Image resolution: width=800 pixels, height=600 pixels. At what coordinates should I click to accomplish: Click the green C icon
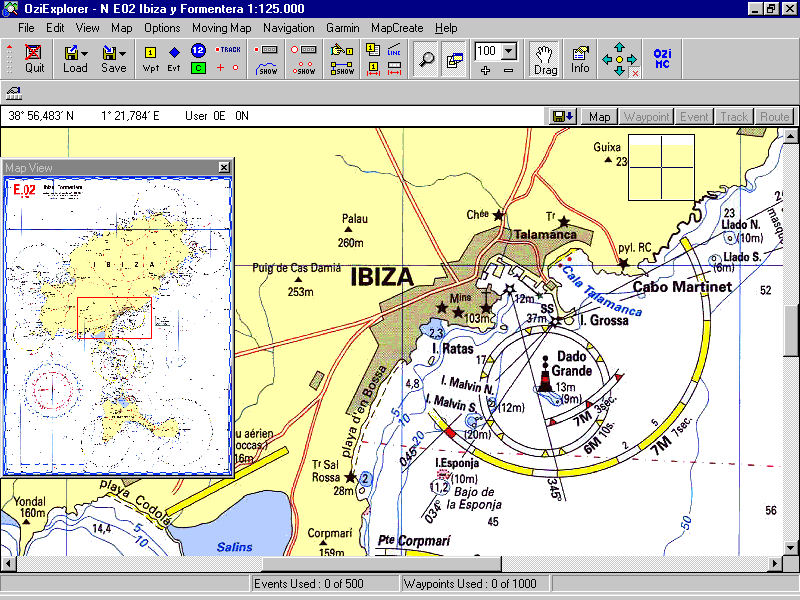[198, 68]
